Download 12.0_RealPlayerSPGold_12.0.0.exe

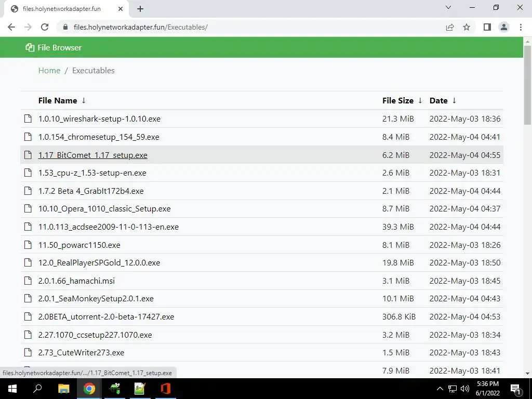coord(99,262)
